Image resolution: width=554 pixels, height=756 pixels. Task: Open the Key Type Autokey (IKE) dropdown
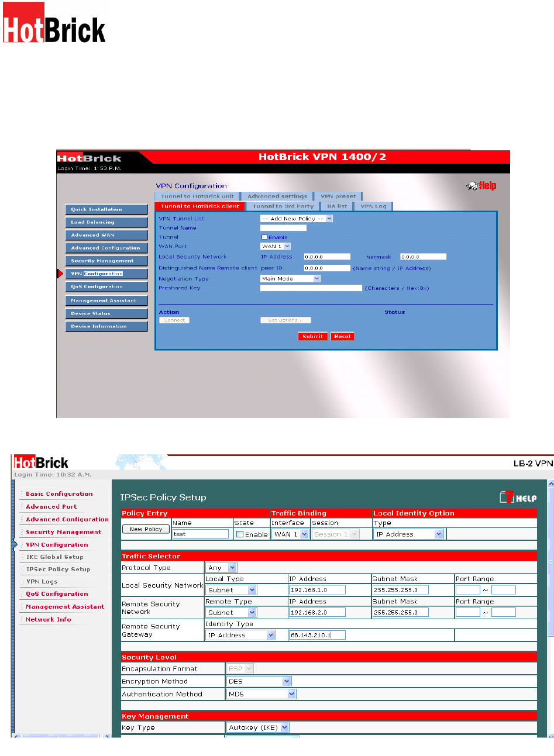(258, 727)
